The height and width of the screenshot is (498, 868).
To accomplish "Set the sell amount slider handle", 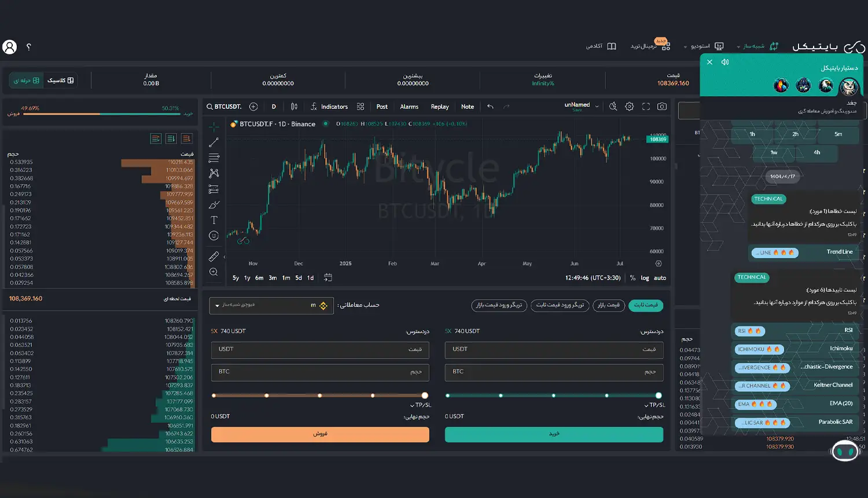I will click(x=425, y=396).
